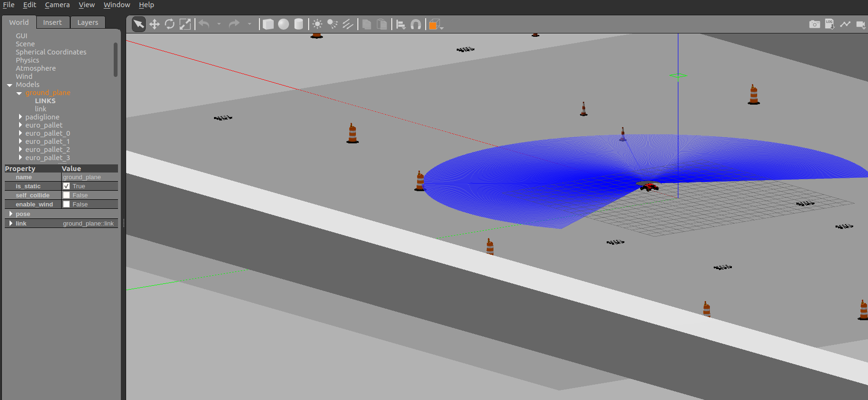Select GUI in world tree
The height and width of the screenshot is (400, 868).
coord(21,36)
